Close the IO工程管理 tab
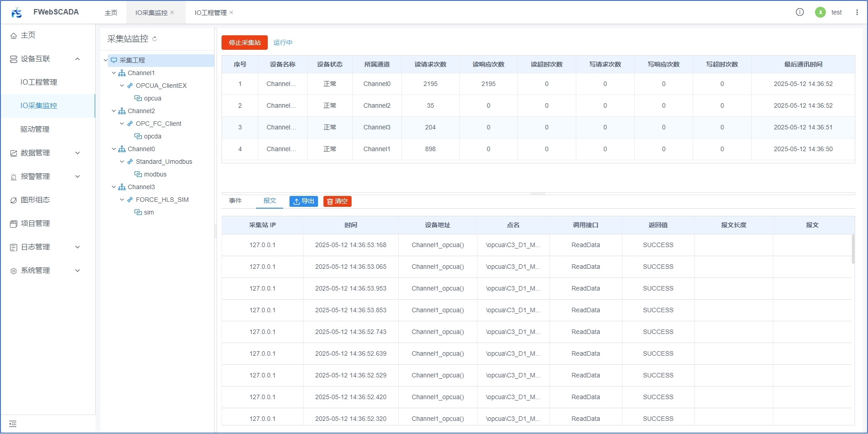Screen dimensions: 868x434 (231, 12)
